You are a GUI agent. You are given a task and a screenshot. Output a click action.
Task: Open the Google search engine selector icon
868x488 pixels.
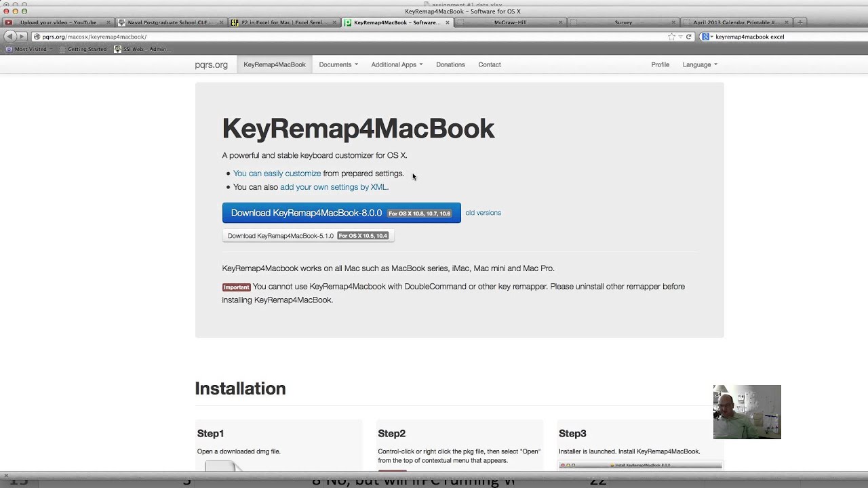coord(707,37)
